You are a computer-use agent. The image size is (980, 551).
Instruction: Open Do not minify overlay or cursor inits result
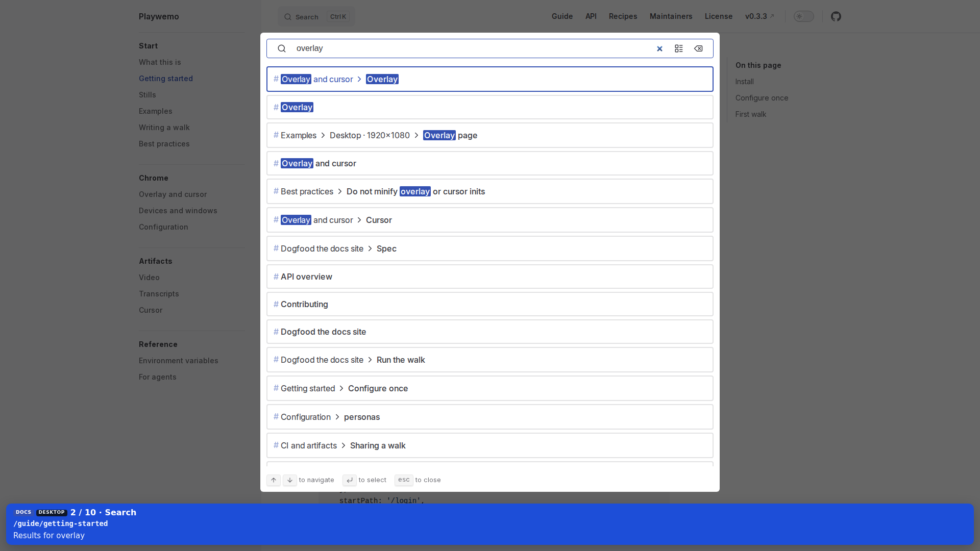pos(490,191)
